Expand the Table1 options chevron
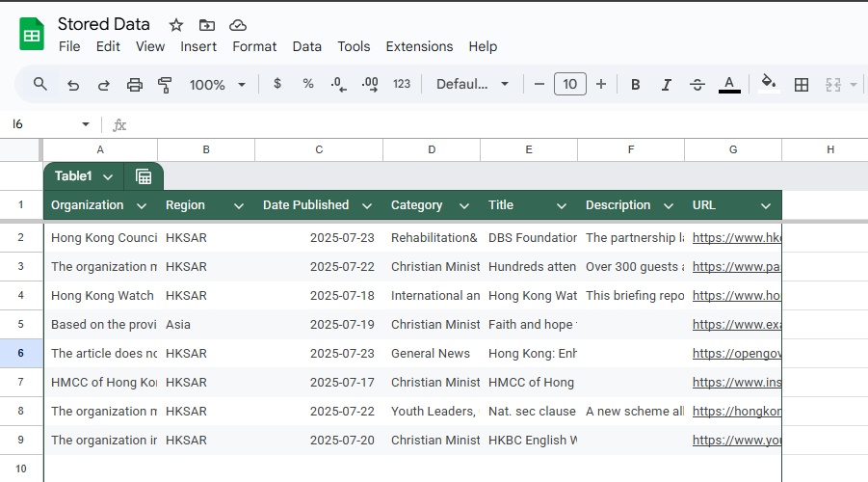Screen dimensions: 868x482 pyautogui.click(x=108, y=176)
